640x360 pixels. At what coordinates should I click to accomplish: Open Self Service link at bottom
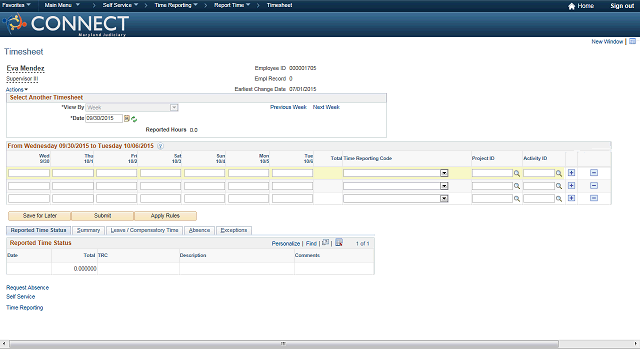(20, 297)
